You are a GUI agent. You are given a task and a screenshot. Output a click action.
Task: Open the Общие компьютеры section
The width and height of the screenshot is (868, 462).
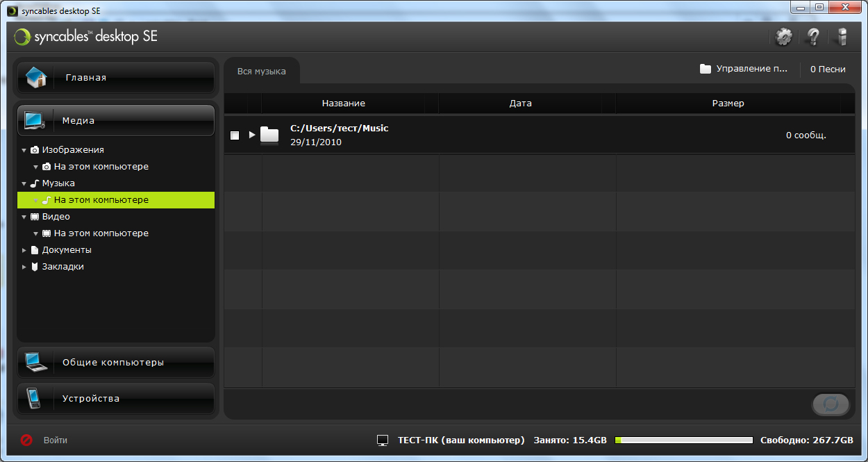(116, 362)
